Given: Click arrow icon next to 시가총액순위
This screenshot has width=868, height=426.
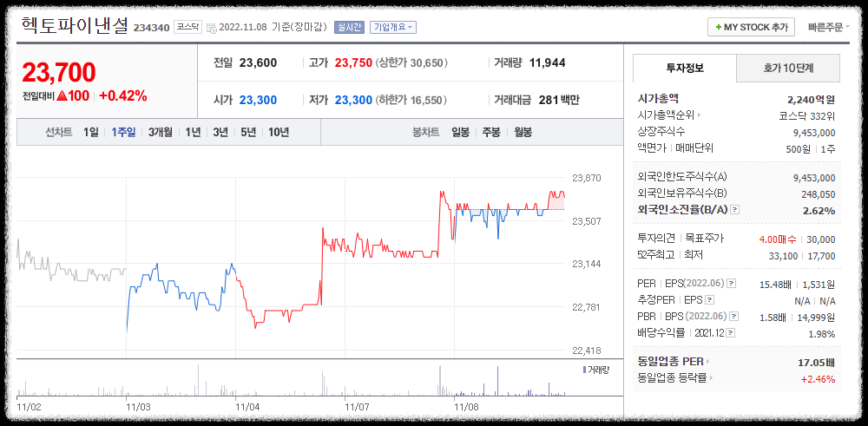Looking at the screenshot, I should click(x=699, y=115).
